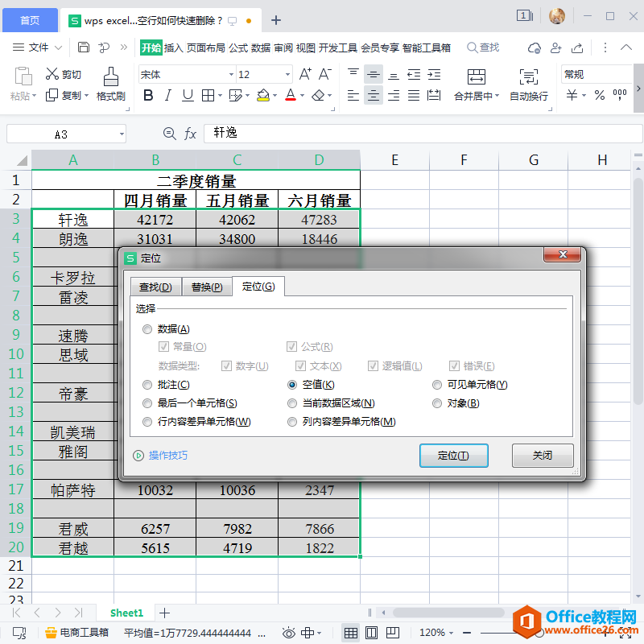The image size is (644, 644).
Task: Open the 公式 ribbon tab
Action: [238, 47]
